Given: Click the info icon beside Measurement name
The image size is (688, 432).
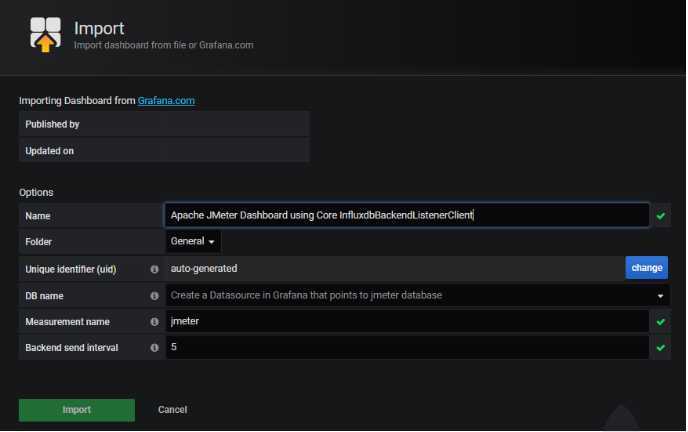Looking at the screenshot, I should pyautogui.click(x=154, y=321).
